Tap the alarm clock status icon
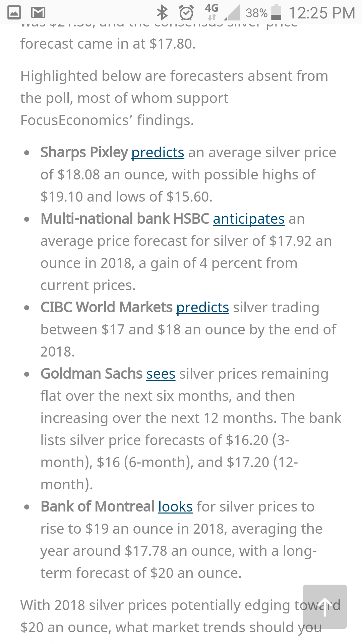Screen dimensions: 362x644 [186, 13]
